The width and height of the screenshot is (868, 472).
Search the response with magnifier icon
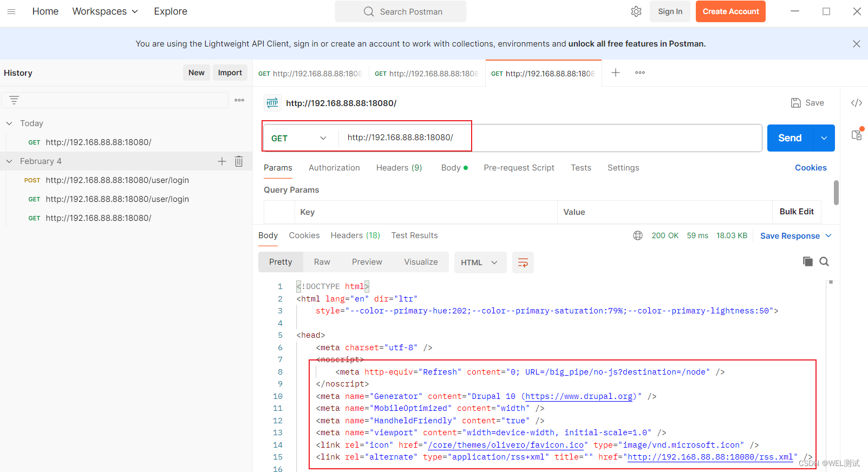[824, 261]
